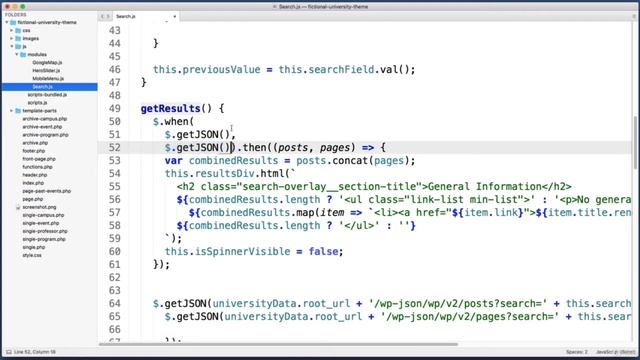640x360 pixels.
Task: Open the tab list dropdown at tab bar end
Action: pos(634,16)
